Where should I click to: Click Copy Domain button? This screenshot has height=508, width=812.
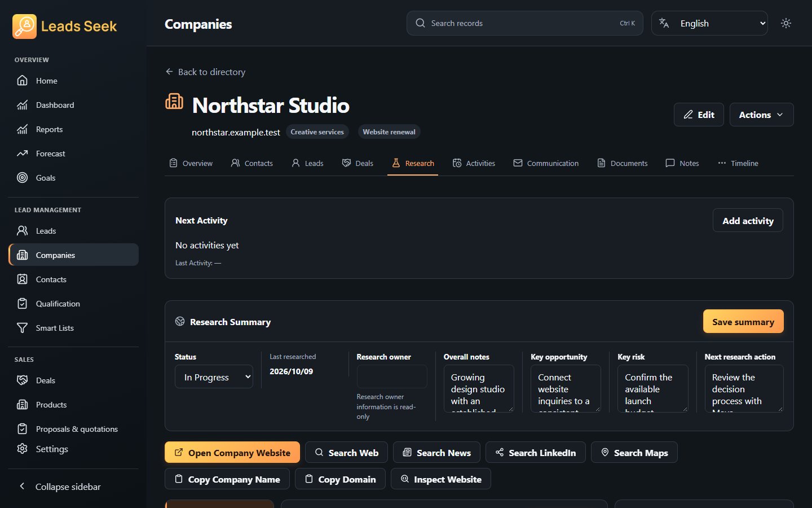click(x=340, y=479)
